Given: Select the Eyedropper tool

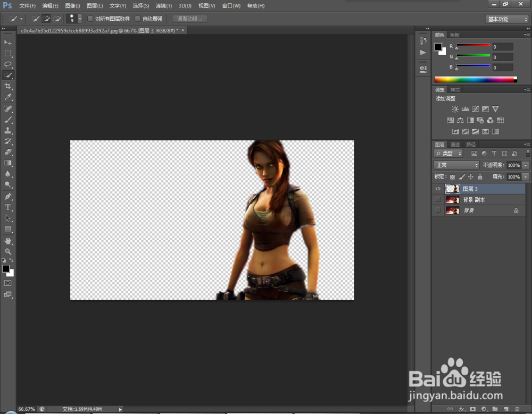Looking at the screenshot, I should (x=8, y=97).
